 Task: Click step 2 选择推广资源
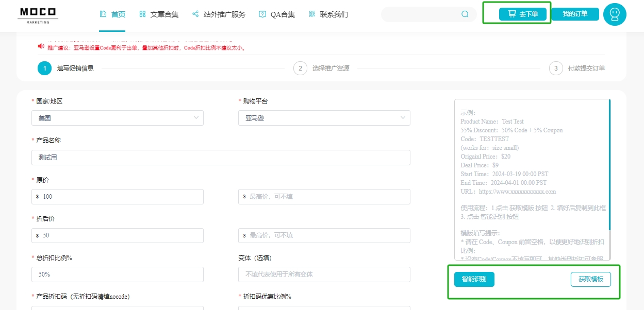321,68
